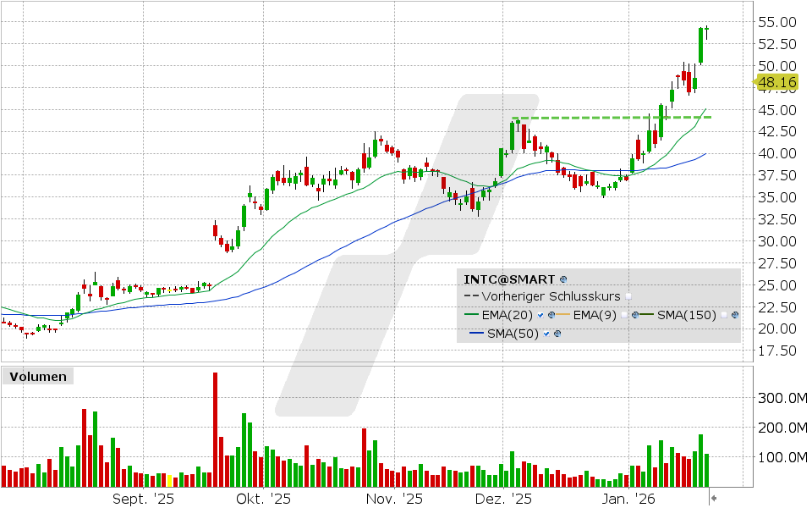This screenshot has width=812, height=508.
Task: Open the EMA(9) indicator settings icon
Action: [x=634, y=314]
